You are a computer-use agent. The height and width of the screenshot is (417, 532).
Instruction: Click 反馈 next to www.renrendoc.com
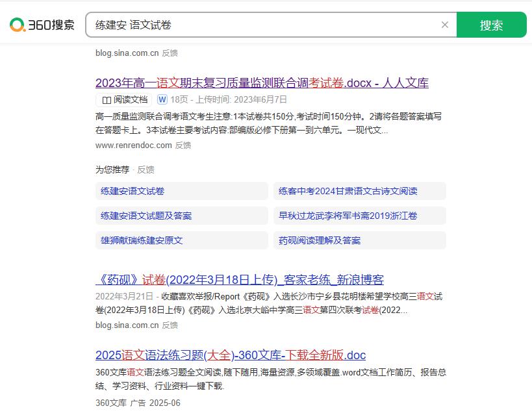click(183, 145)
